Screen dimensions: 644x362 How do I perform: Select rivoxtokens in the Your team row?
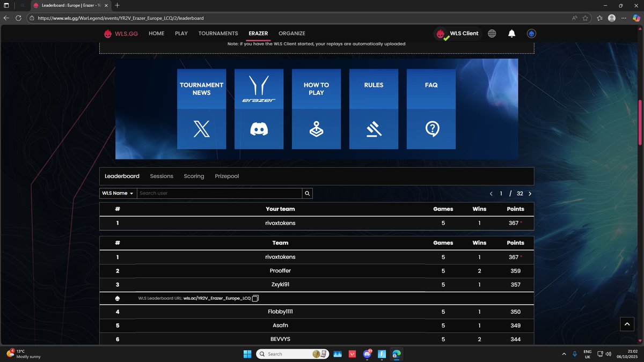[280, 223]
